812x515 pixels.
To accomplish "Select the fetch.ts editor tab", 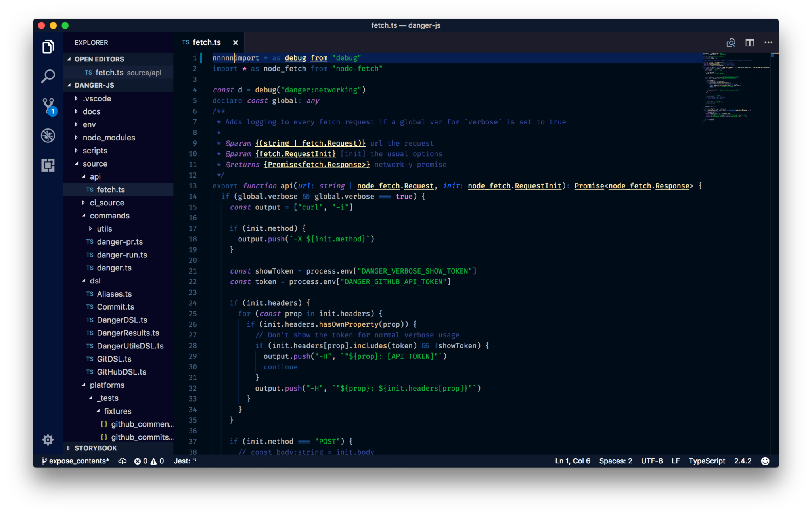I will click(207, 42).
